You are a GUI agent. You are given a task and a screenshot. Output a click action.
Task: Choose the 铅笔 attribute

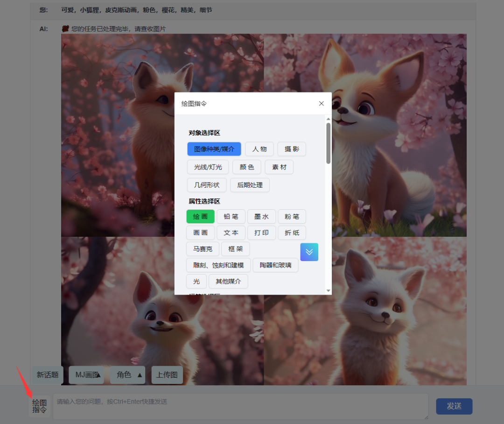pyautogui.click(x=231, y=217)
